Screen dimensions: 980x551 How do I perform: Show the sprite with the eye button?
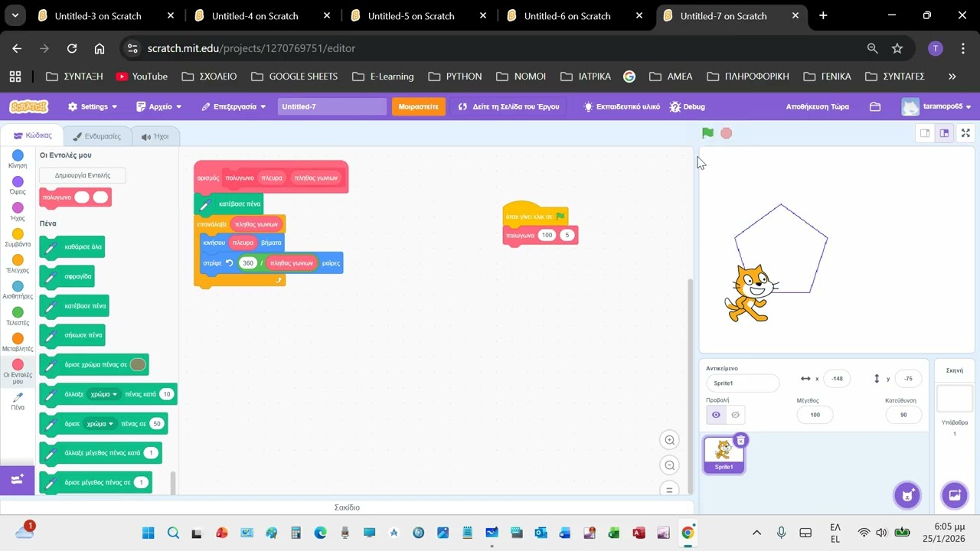pyautogui.click(x=716, y=415)
